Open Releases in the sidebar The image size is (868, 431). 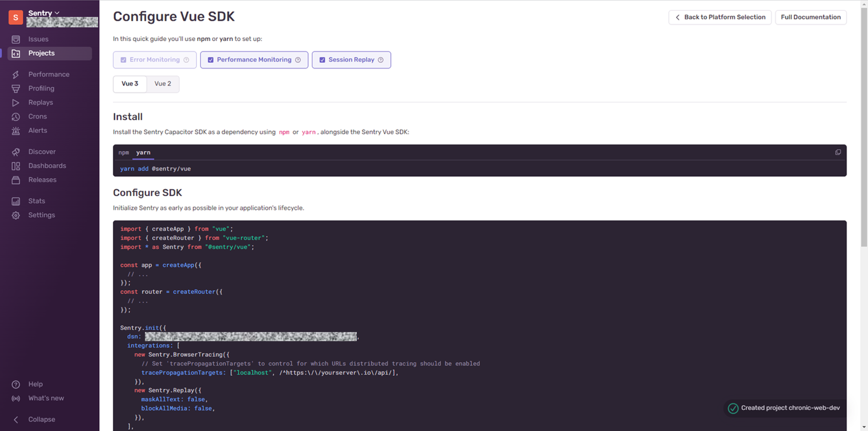[x=43, y=180]
